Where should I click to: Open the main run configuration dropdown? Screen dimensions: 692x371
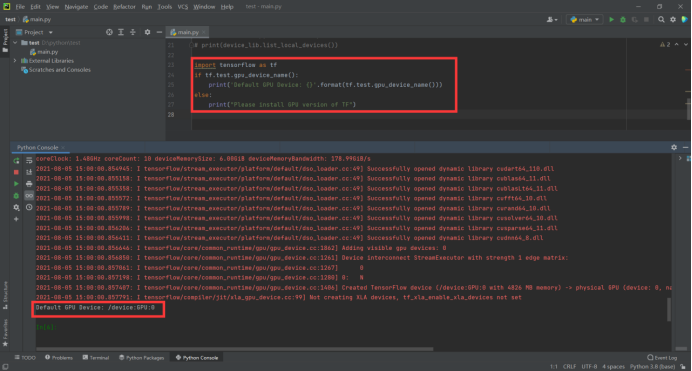tap(585, 19)
